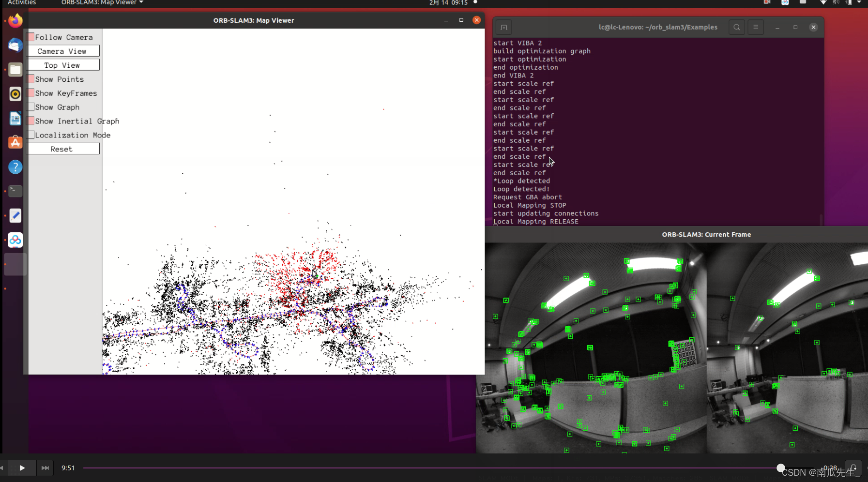The image size is (868, 482).
Task: Open Ubuntu Software from the dock
Action: click(15, 142)
